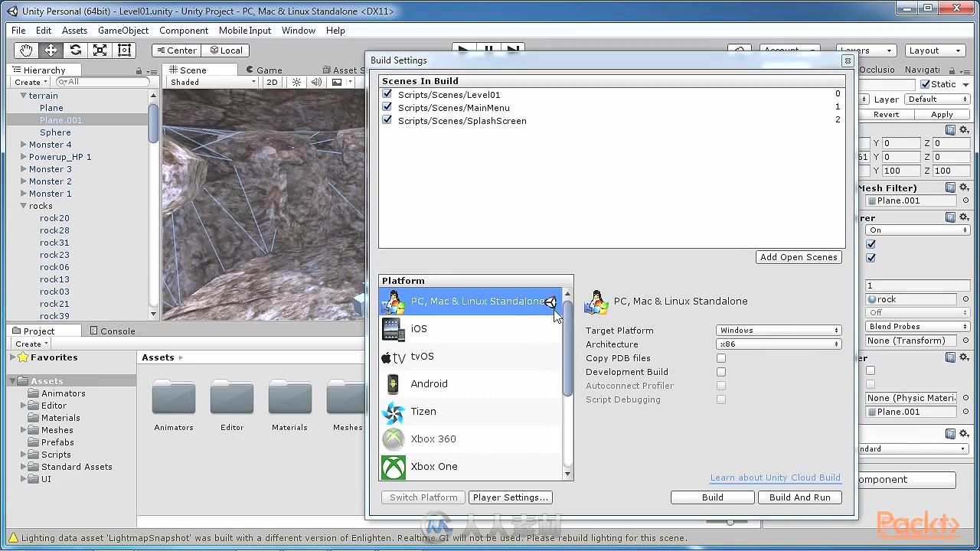The width and height of the screenshot is (980, 551).
Task: Collapse terrain in Hierarchy
Action: (23, 96)
